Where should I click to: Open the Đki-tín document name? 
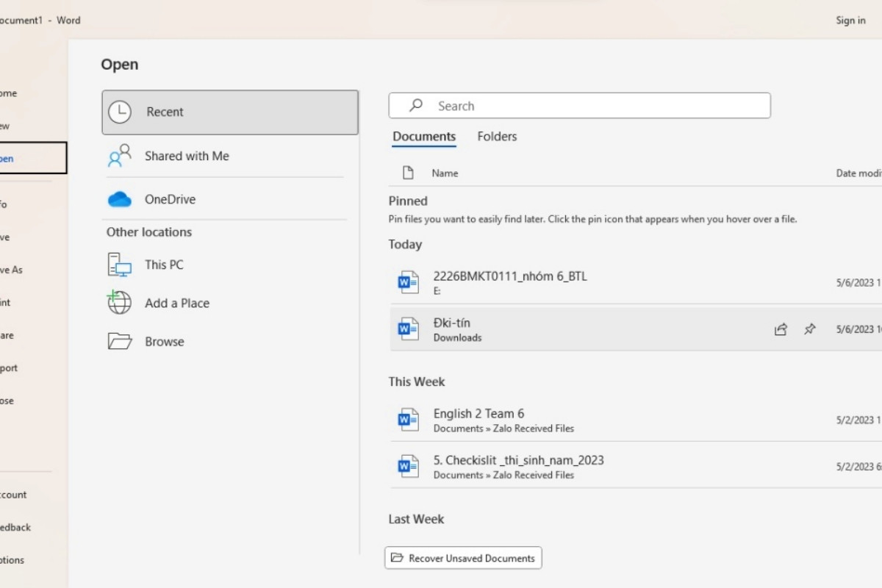coord(452,323)
